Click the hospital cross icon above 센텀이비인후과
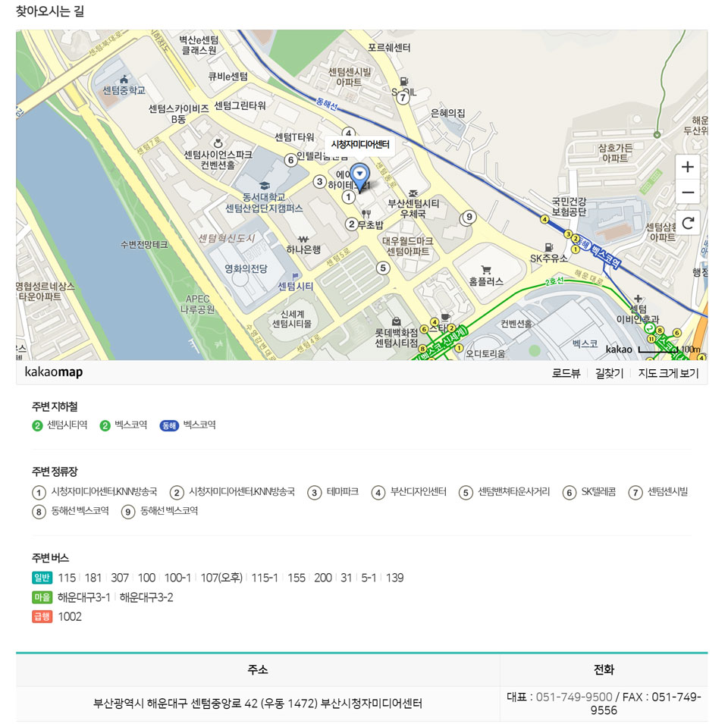The width and height of the screenshot is (728, 724). pos(638,299)
